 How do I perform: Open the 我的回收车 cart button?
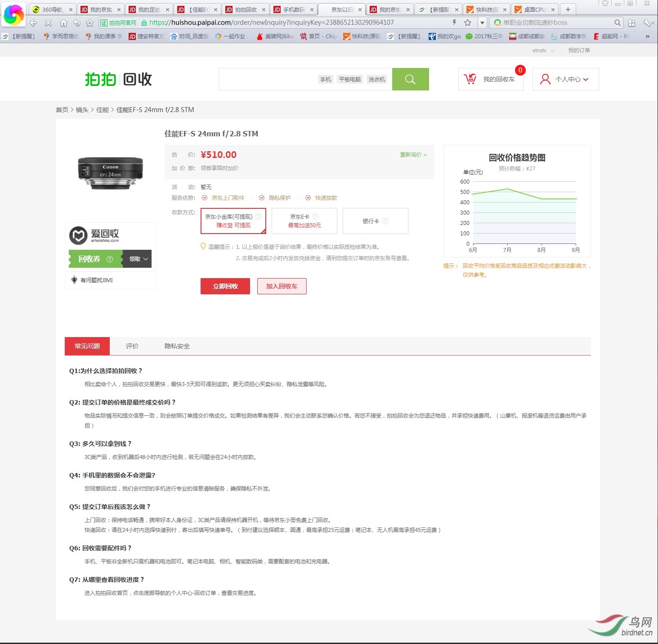coord(491,79)
